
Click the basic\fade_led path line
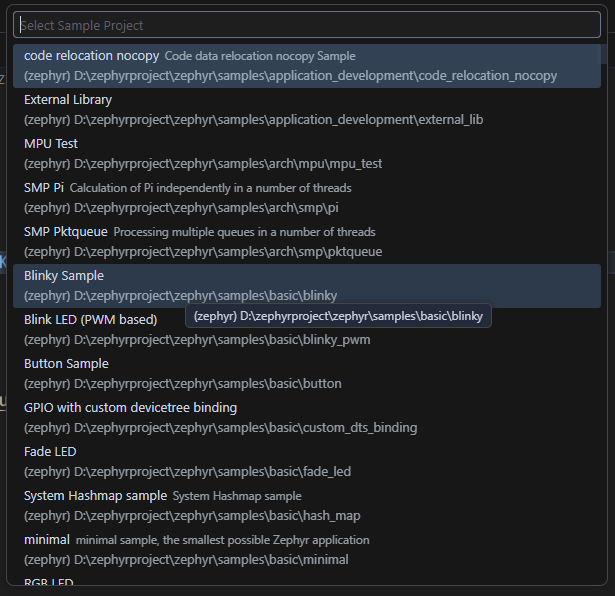click(x=187, y=471)
